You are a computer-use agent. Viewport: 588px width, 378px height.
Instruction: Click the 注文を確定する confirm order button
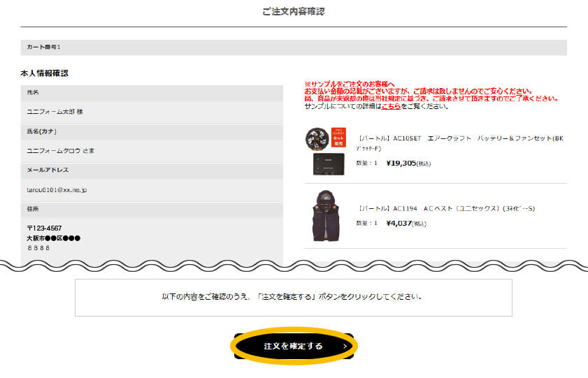tap(294, 346)
